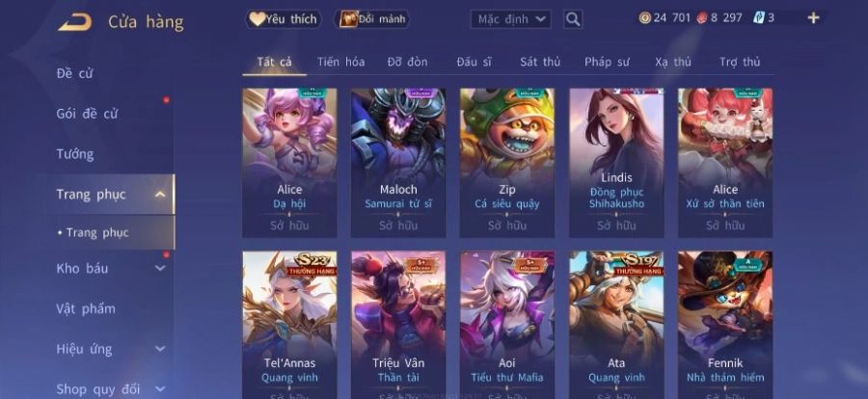
Task: Tap the golden back arrow icon
Action: coord(75,22)
